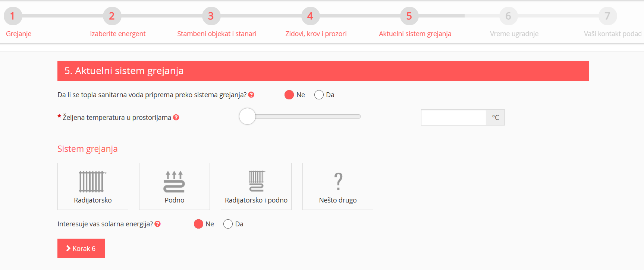Open the Aktuelni sistem grejanja step label
This screenshot has width=644, height=274.
click(x=415, y=34)
